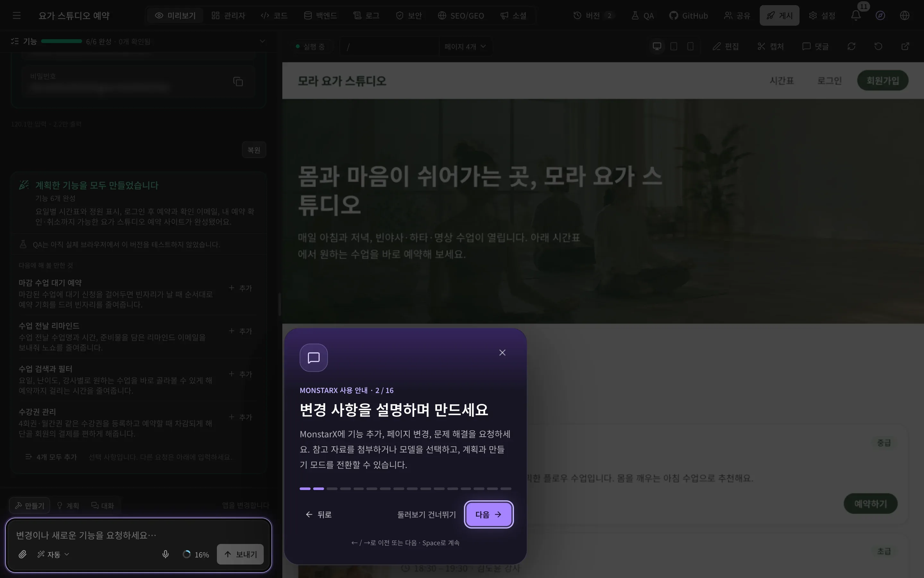
Task: Open the QA flask button
Action: point(643,15)
